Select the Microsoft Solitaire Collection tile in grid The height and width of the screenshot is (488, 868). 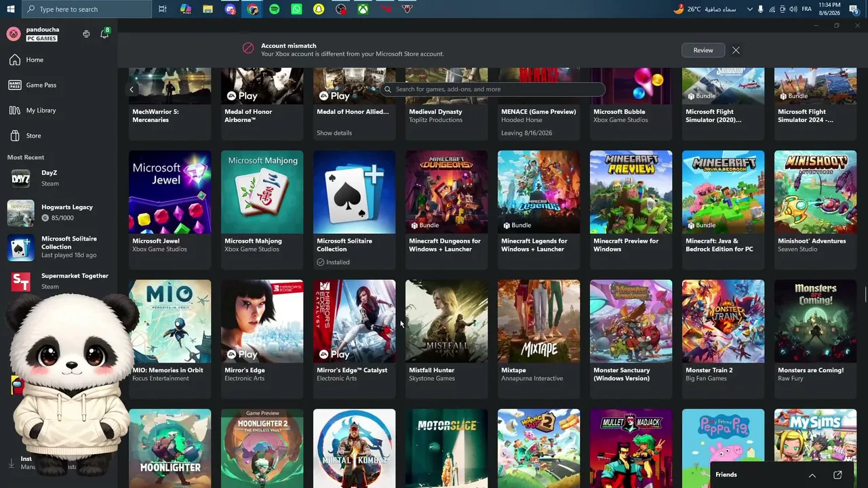pyautogui.click(x=354, y=209)
